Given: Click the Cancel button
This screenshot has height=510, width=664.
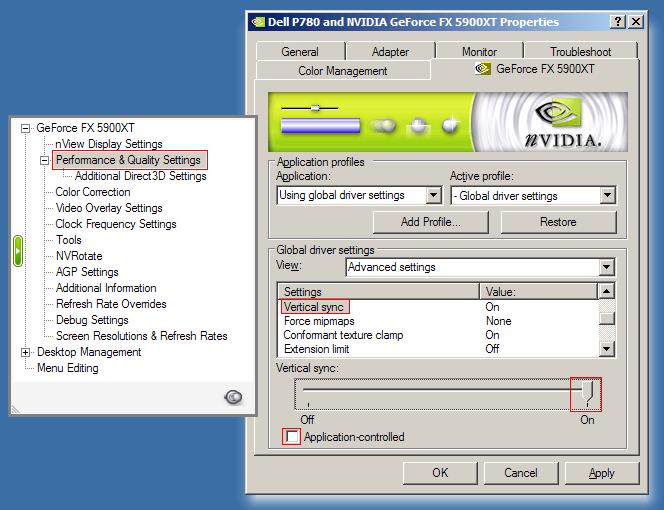Looking at the screenshot, I should pyautogui.click(x=521, y=473).
